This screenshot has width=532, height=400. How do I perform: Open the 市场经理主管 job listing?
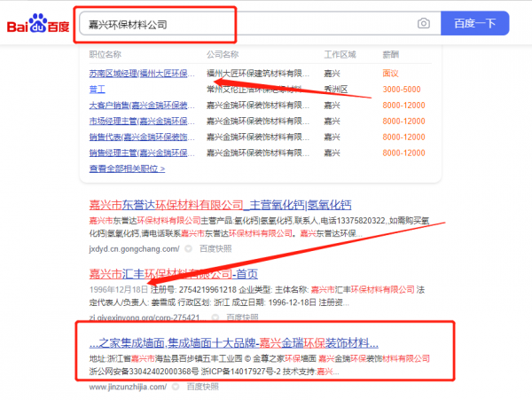tap(142, 122)
